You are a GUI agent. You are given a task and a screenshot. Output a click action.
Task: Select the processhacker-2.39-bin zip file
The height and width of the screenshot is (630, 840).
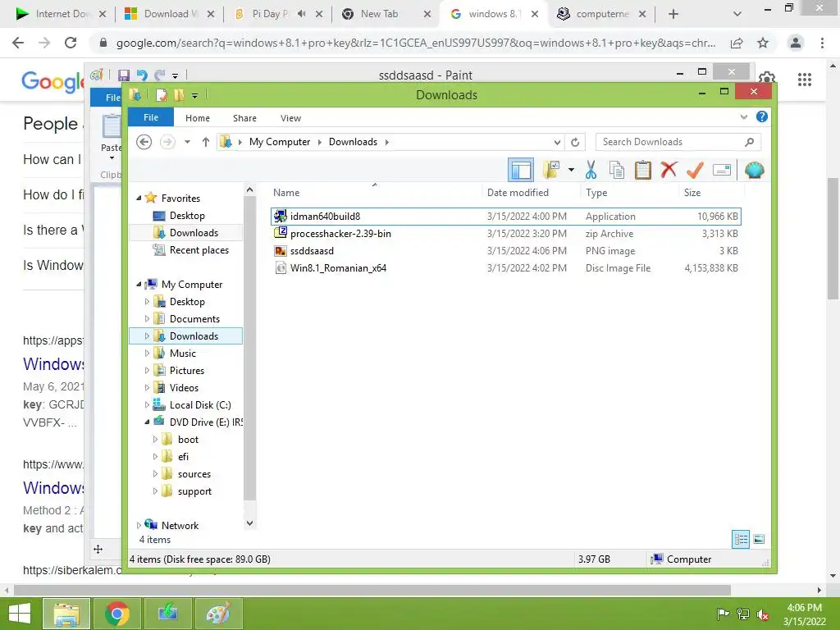point(505,234)
